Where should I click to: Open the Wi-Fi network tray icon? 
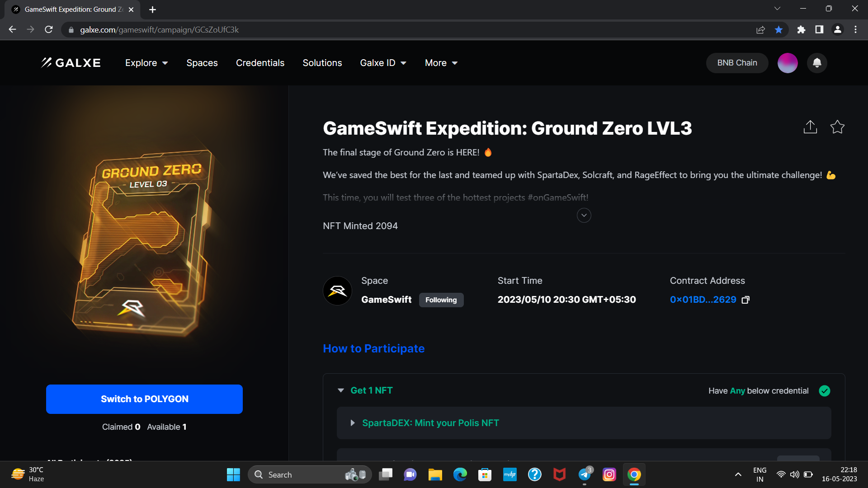pyautogui.click(x=781, y=474)
